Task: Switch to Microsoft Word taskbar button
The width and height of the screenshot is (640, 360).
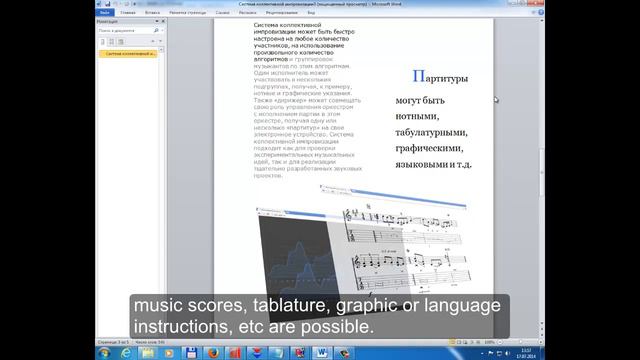Action: (322, 353)
